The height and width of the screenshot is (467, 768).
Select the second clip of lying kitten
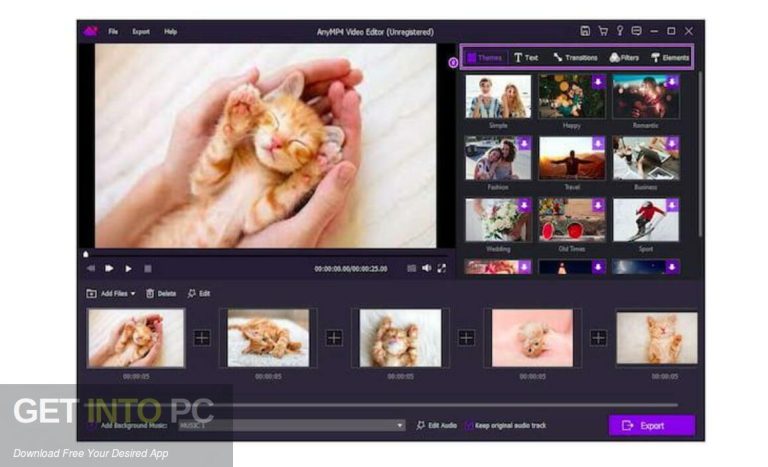tap(268, 338)
